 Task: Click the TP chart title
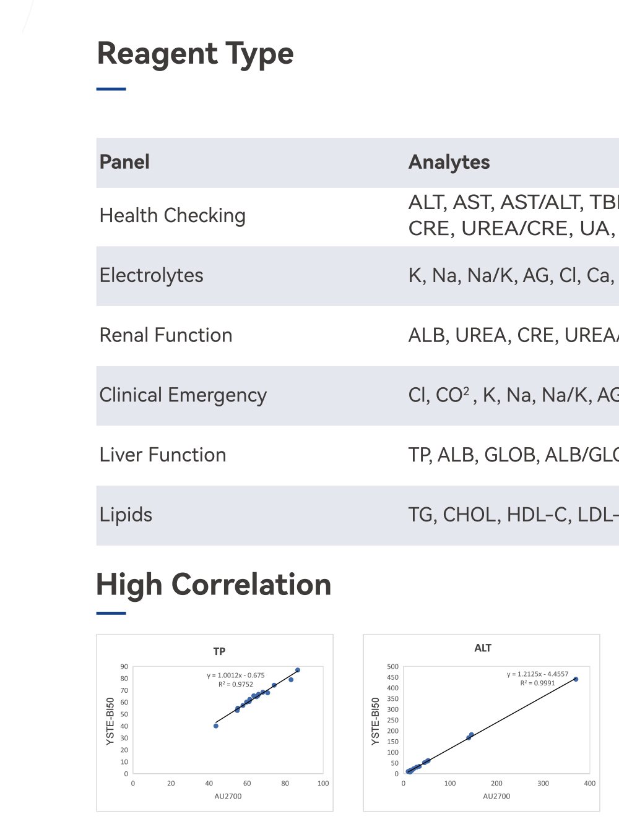(x=219, y=651)
